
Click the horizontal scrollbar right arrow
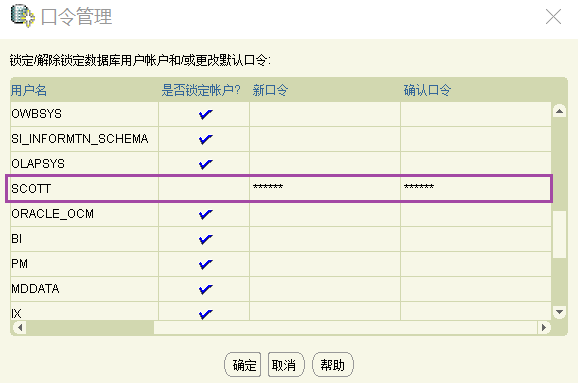point(544,327)
